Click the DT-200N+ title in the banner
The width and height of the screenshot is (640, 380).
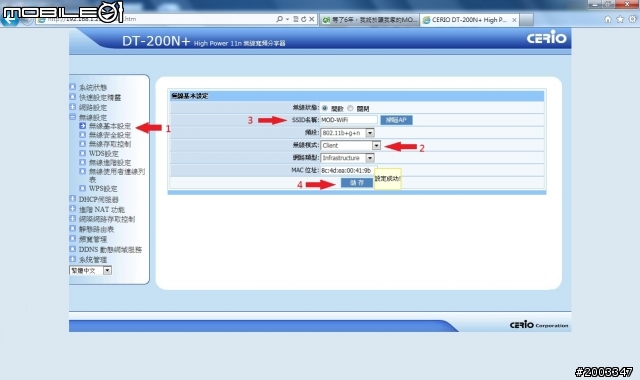pos(156,41)
